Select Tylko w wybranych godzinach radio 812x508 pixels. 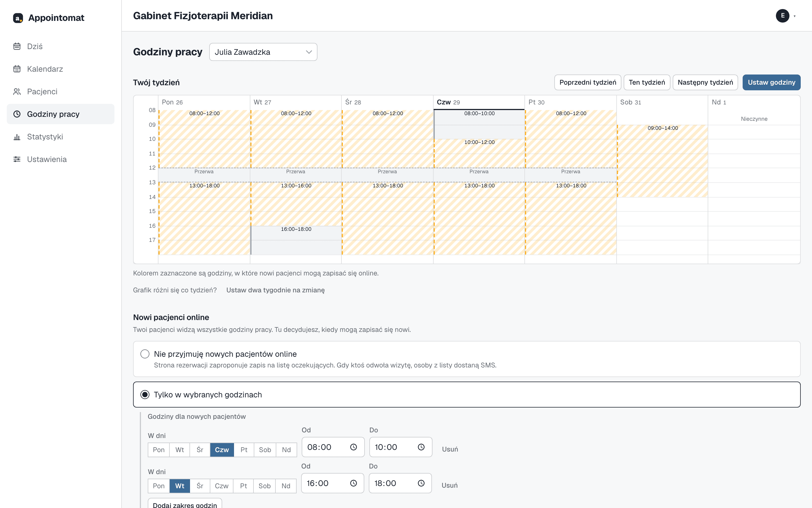click(x=145, y=395)
